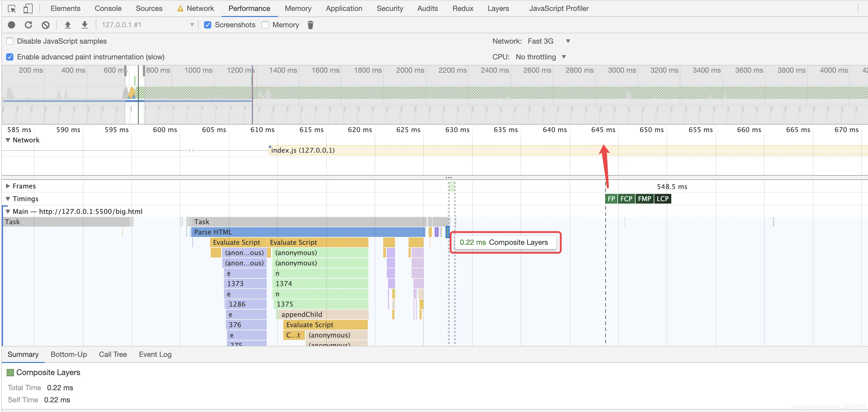Expand the Frames track
868x412 pixels.
(8, 186)
